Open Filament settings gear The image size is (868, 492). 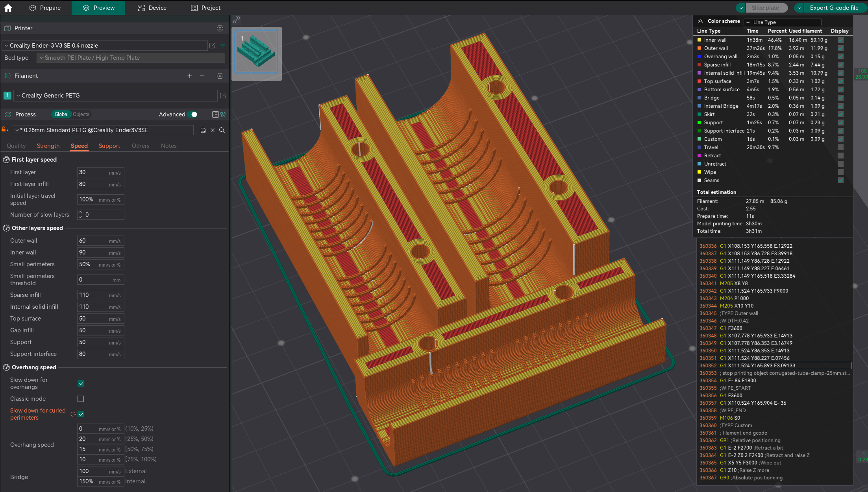tap(220, 76)
